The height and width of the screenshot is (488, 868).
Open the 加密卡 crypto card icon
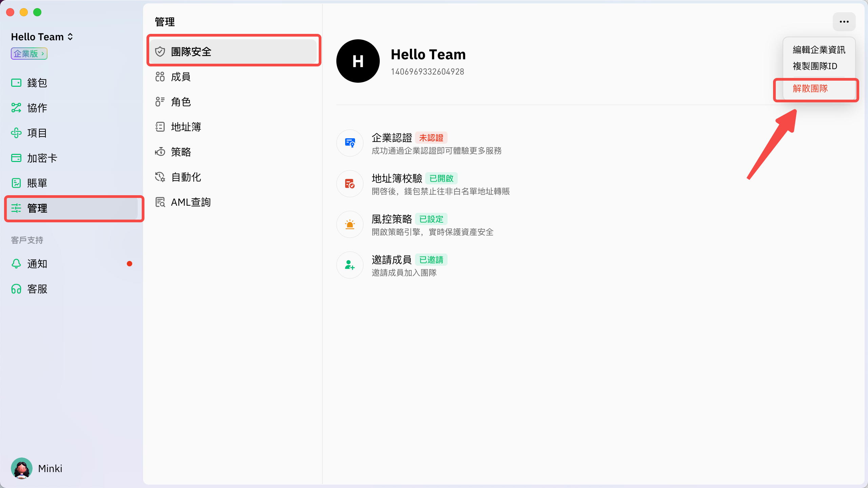[16, 158]
